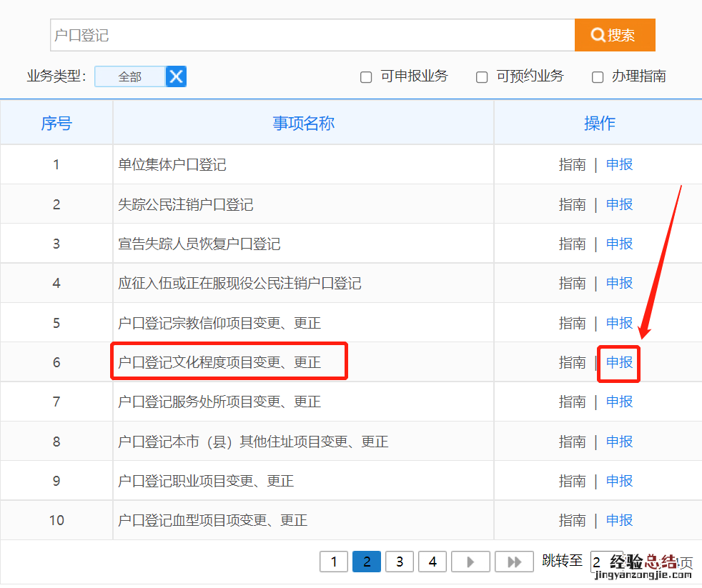This screenshot has width=702, height=588.
Task: Click 申报 for 户口登记文化程度项目变更、更正
Action: [x=619, y=362]
